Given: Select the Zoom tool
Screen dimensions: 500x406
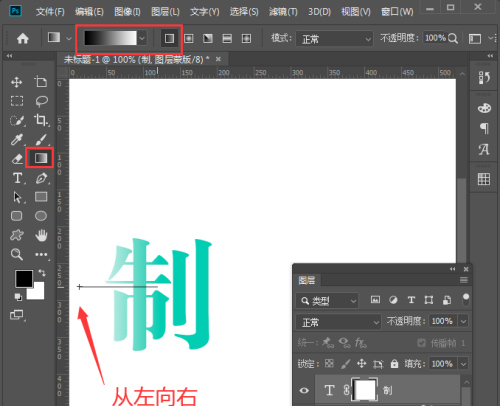Looking at the screenshot, I should (x=17, y=254).
